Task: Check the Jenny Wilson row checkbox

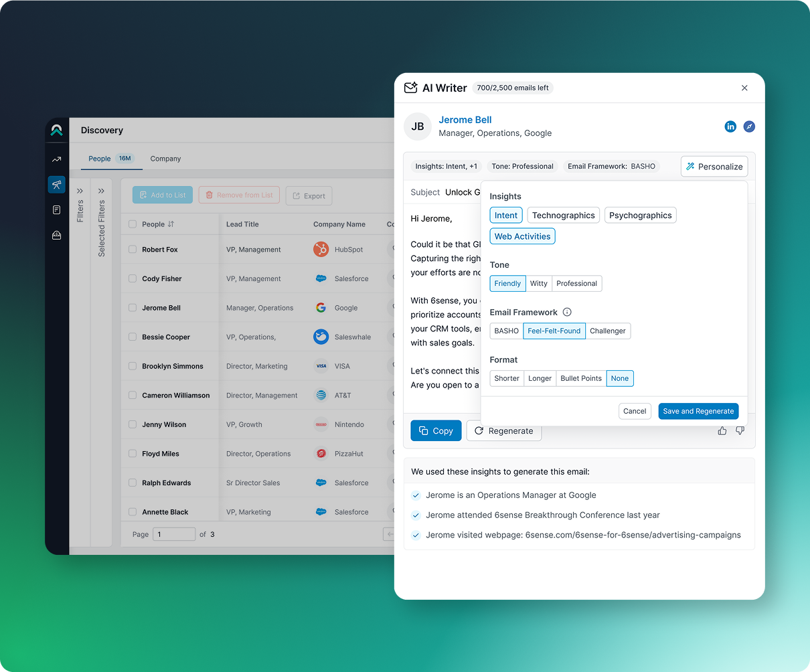Action: click(x=133, y=424)
